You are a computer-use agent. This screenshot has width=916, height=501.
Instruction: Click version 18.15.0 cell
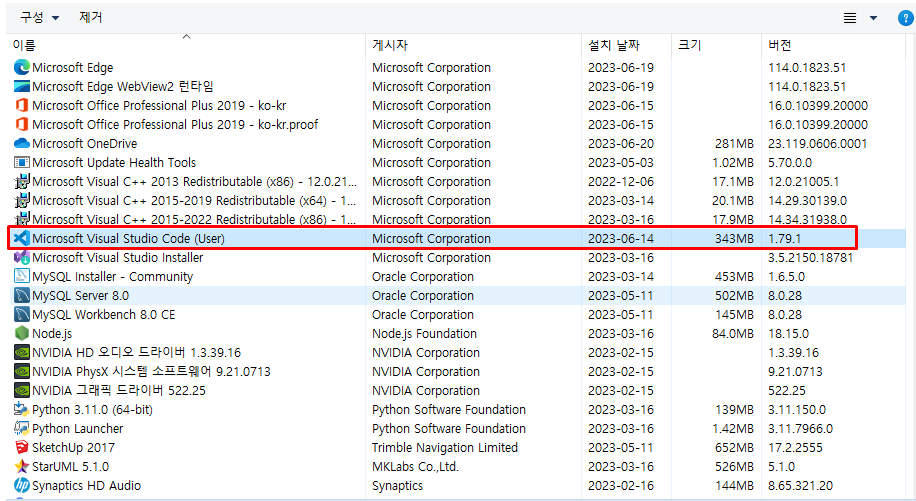tap(789, 333)
